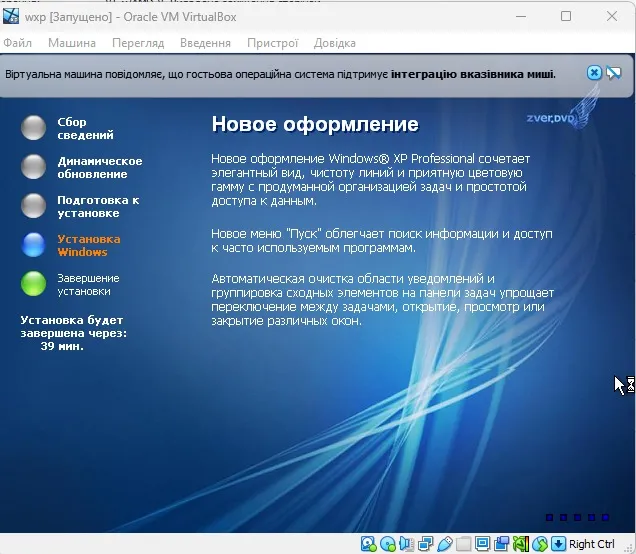Click the Right Ctrl host key label
Screen dimensions: 636x554
pos(591,544)
